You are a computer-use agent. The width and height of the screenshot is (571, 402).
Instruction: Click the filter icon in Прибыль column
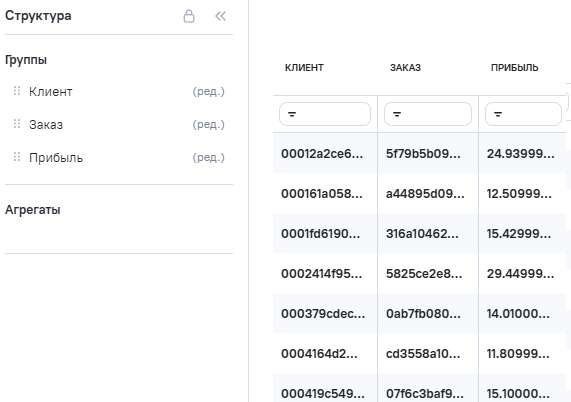498,114
